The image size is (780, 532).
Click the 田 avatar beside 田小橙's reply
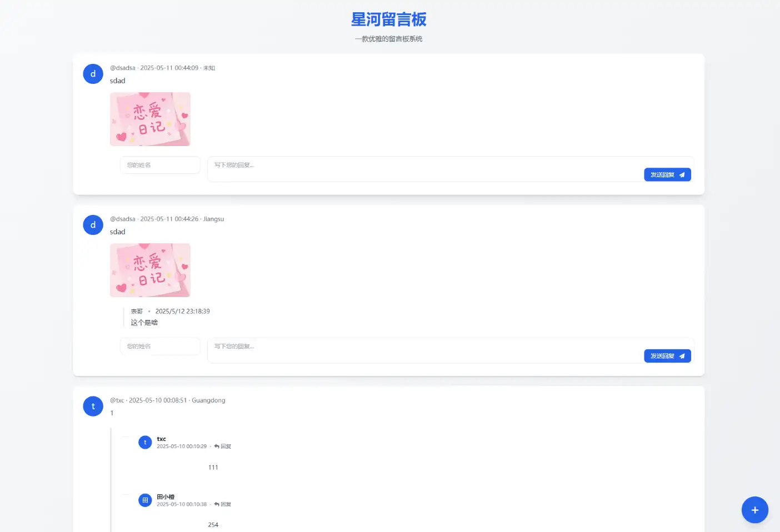tap(145, 500)
